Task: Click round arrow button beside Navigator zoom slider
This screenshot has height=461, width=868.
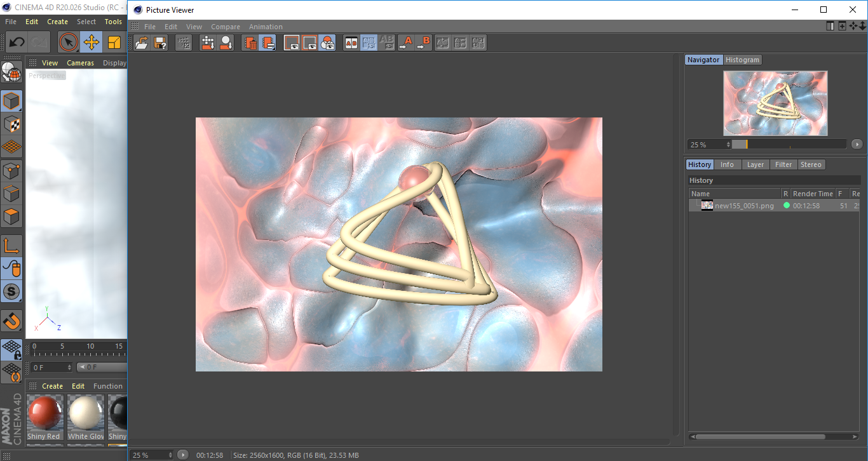Action: [857, 144]
